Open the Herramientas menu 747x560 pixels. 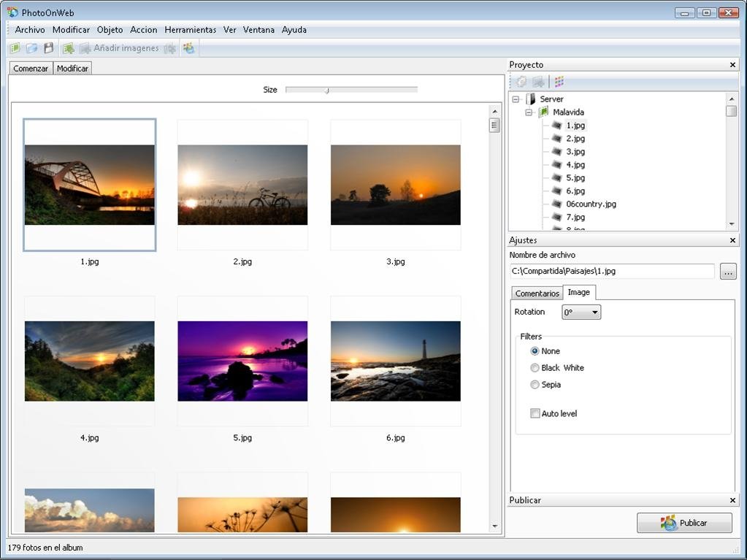pyautogui.click(x=190, y=29)
